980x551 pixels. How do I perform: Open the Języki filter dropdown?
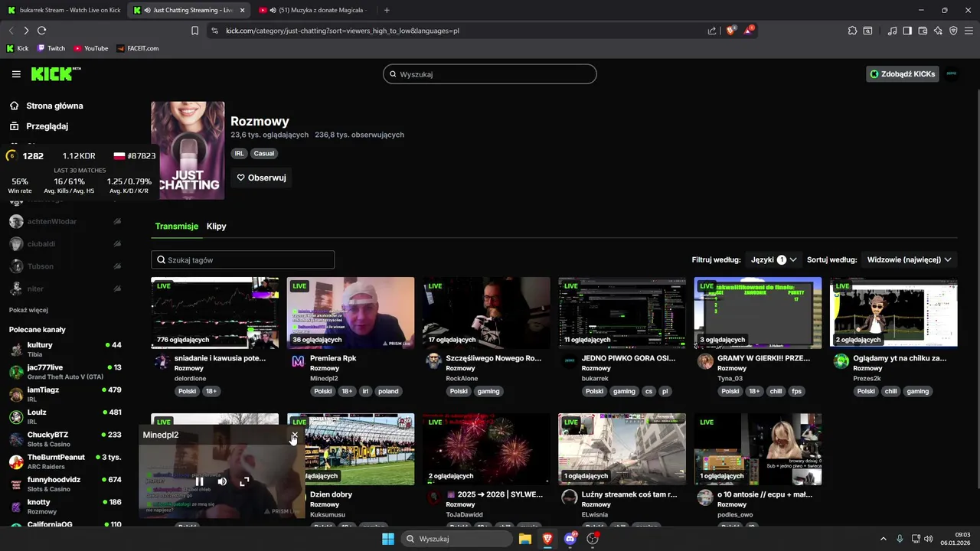click(773, 259)
